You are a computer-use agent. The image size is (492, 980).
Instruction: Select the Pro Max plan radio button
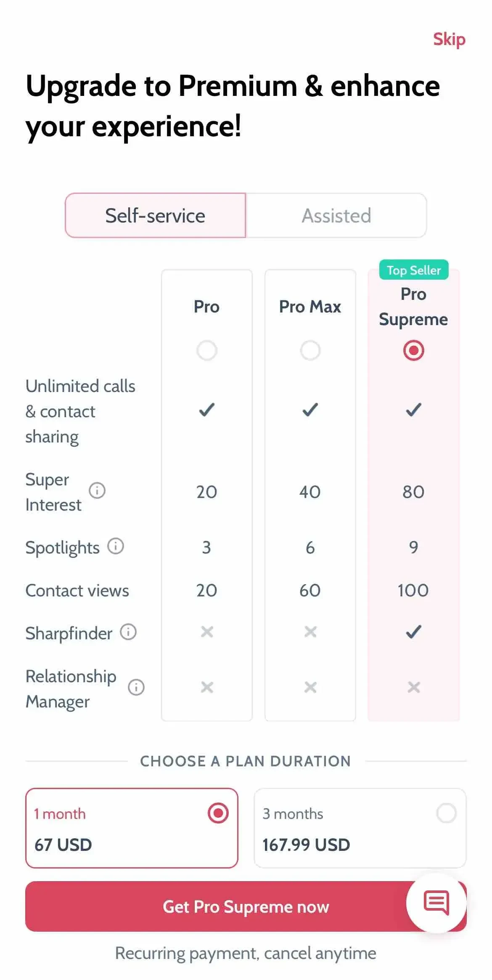pyautogui.click(x=310, y=350)
